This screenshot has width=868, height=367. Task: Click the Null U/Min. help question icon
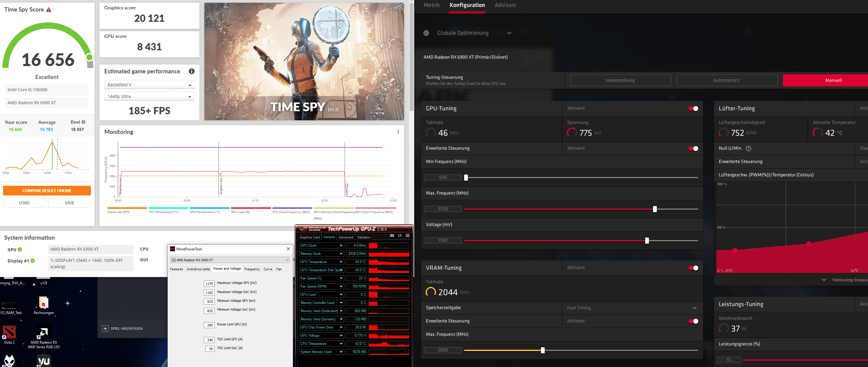pyautogui.click(x=749, y=148)
